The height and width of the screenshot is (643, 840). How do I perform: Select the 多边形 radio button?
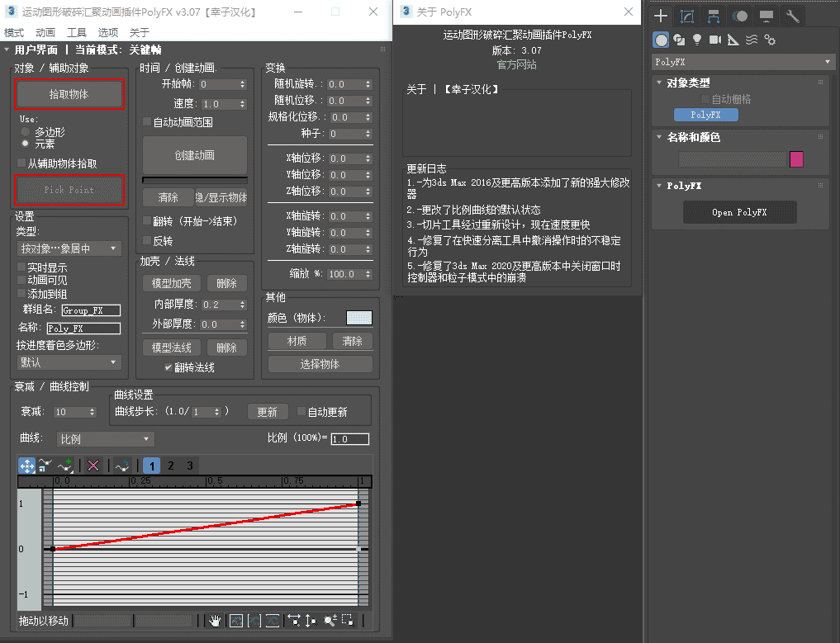click(x=26, y=132)
